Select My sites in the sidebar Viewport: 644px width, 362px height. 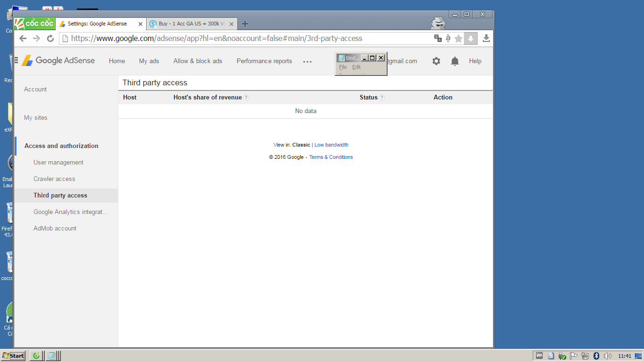[36, 117]
